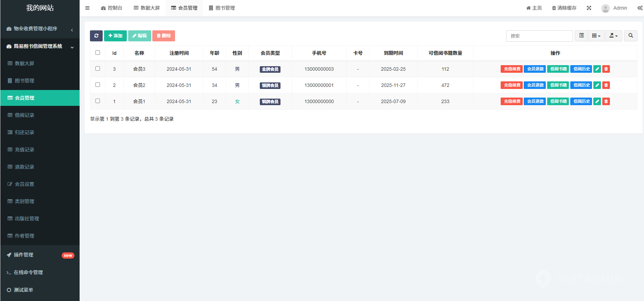Viewport: 644px width, 301px height.
Task: Toggle the sidebar hamburger menu icon
Action: 87,8
